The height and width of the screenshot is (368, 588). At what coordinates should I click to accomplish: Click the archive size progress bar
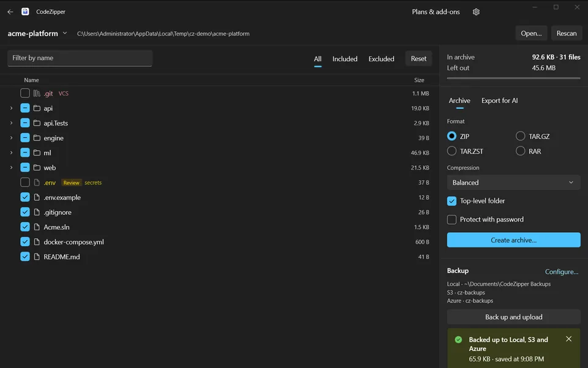513,78
